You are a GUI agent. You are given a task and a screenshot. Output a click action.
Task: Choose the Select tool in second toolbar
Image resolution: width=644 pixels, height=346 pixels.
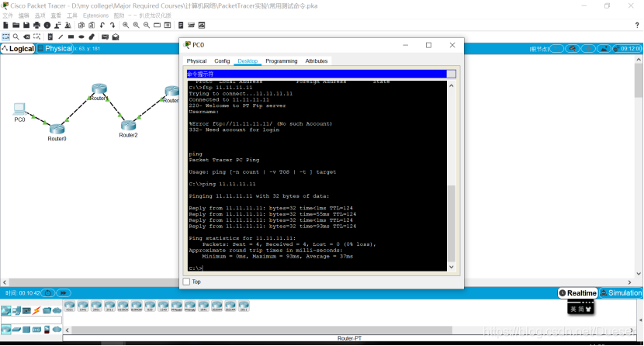coord(5,37)
